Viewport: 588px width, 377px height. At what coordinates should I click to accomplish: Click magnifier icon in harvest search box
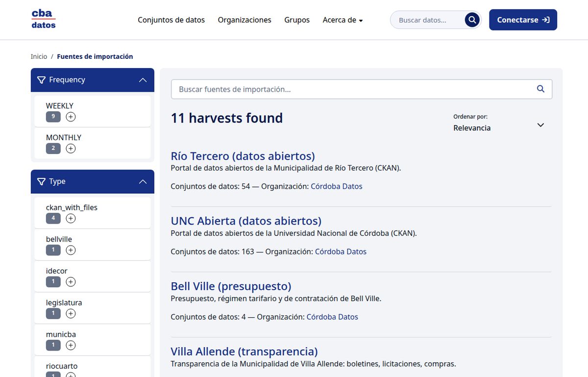540,89
